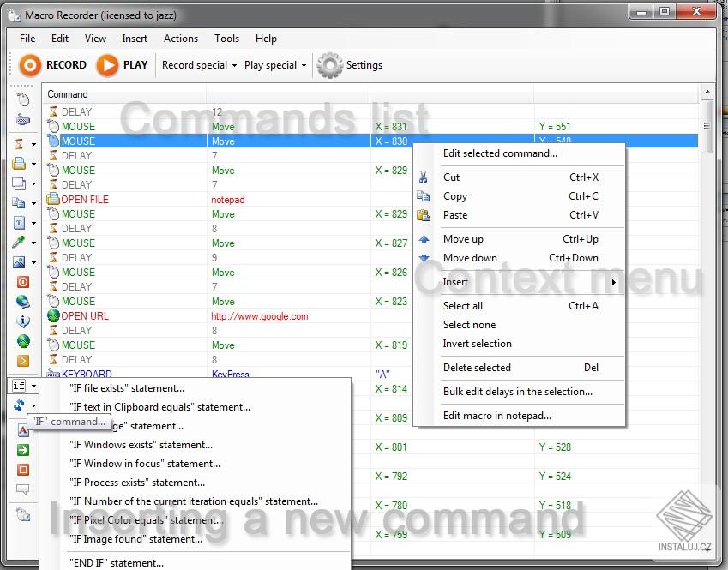The image size is (728, 570).
Task: Open the Actions menu
Action: click(180, 39)
